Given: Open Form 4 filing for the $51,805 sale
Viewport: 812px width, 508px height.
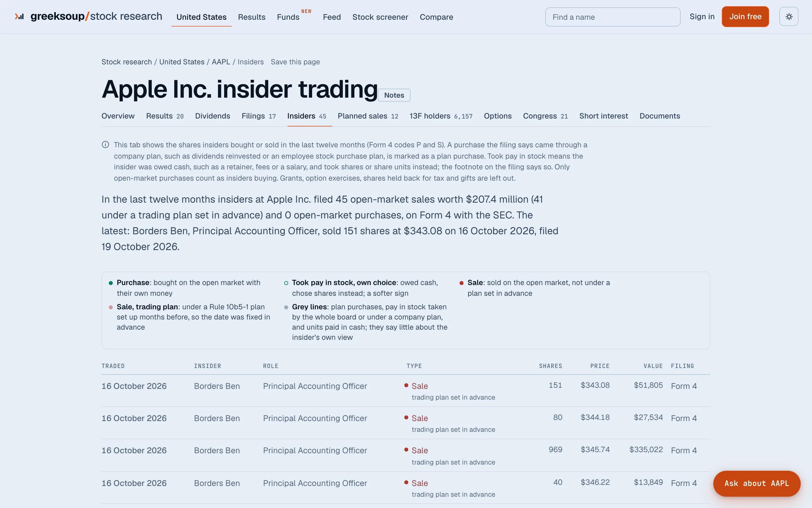Looking at the screenshot, I should point(684,386).
